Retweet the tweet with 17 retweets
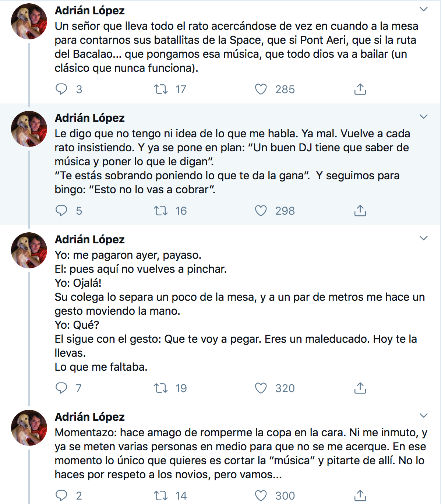 coord(161,89)
